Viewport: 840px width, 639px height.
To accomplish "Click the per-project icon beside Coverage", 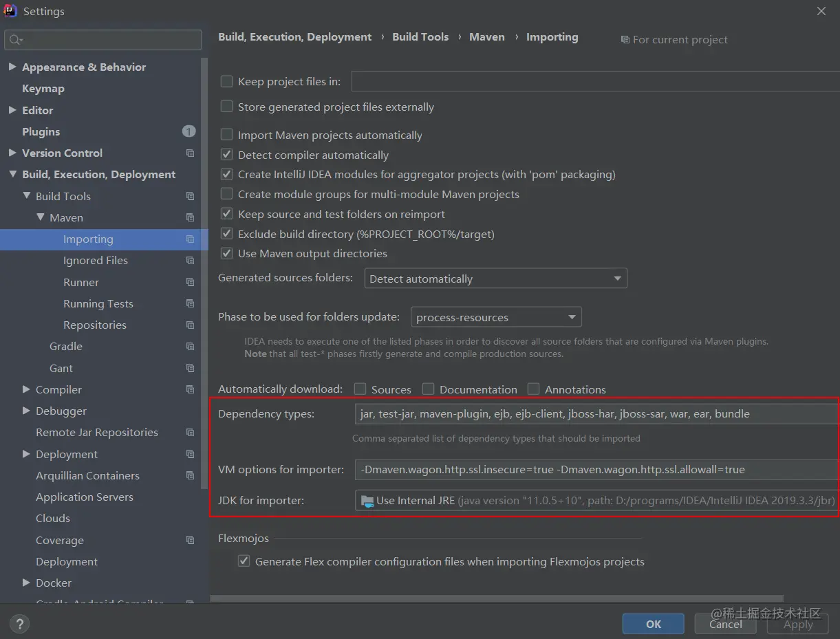I will tap(190, 541).
